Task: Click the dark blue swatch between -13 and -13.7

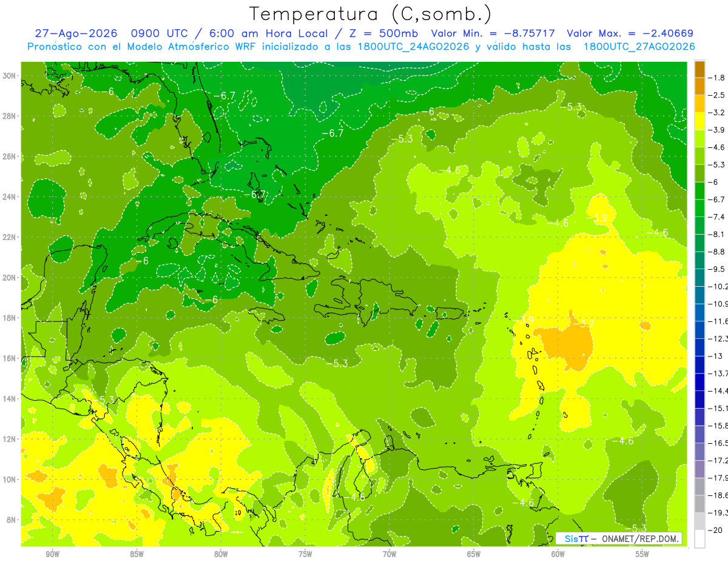Action: [699, 364]
